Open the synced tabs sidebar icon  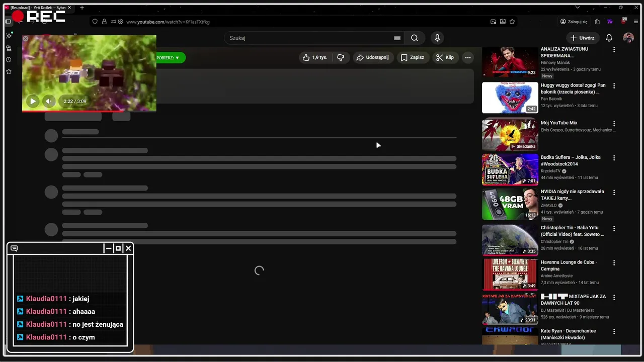click(x=9, y=48)
